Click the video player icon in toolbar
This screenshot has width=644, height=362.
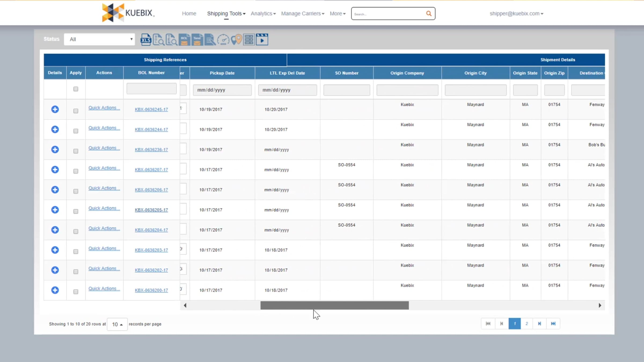[262, 40]
